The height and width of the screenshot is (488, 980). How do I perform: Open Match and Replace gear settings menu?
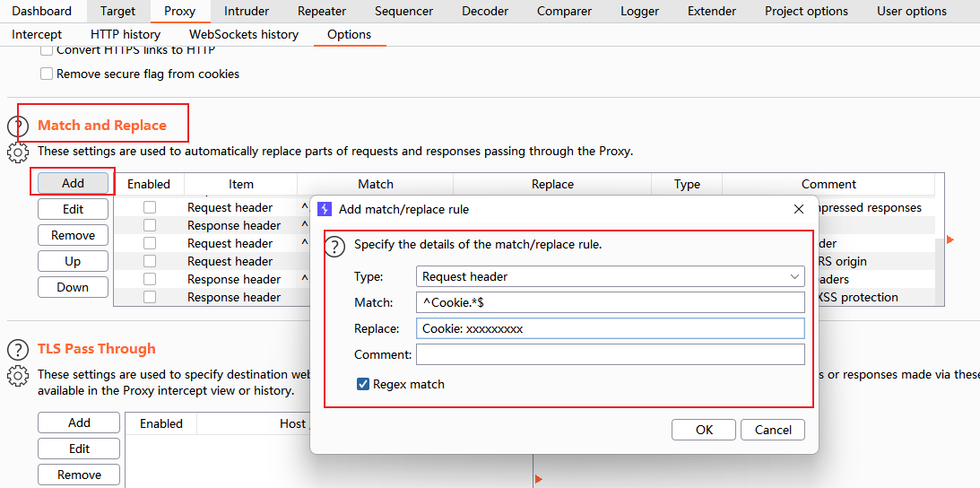(18, 152)
